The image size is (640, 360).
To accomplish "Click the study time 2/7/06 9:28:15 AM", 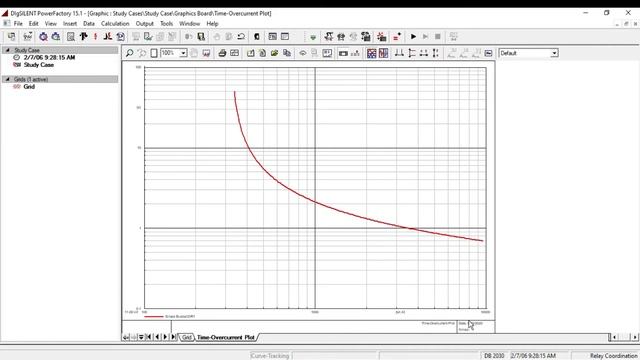I will [49, 58].
